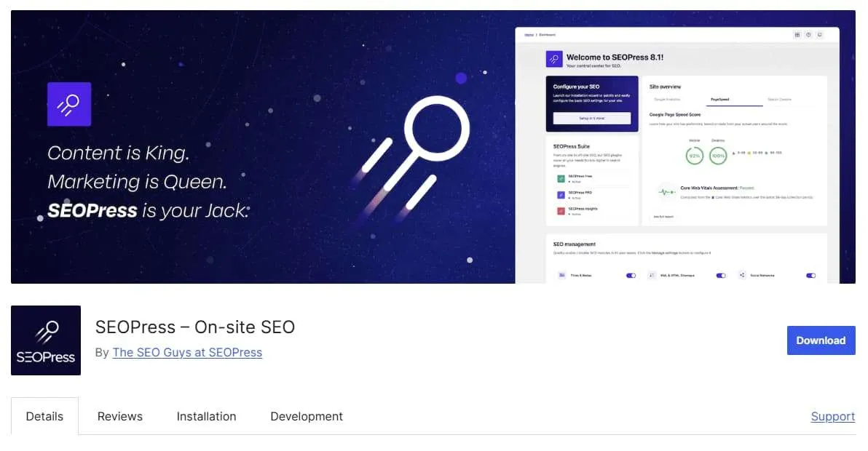Click the Titles & Metas module icon

(561, 275)
